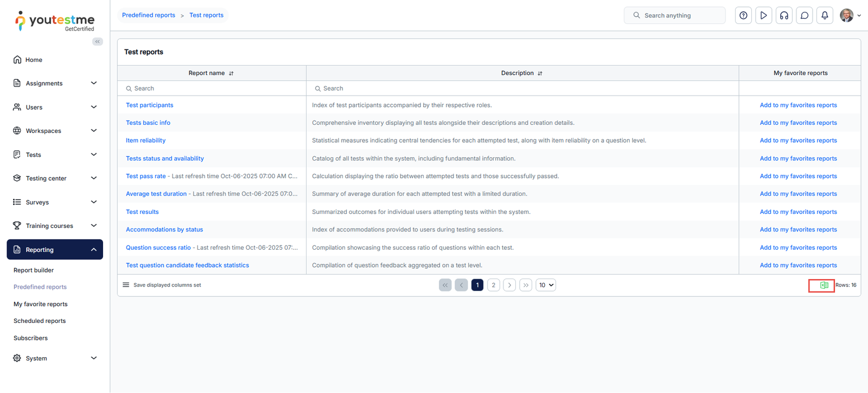Collapse the sidebar with double-chevron icon
This screenshot has width=868, height=393.
pos(98,42)
